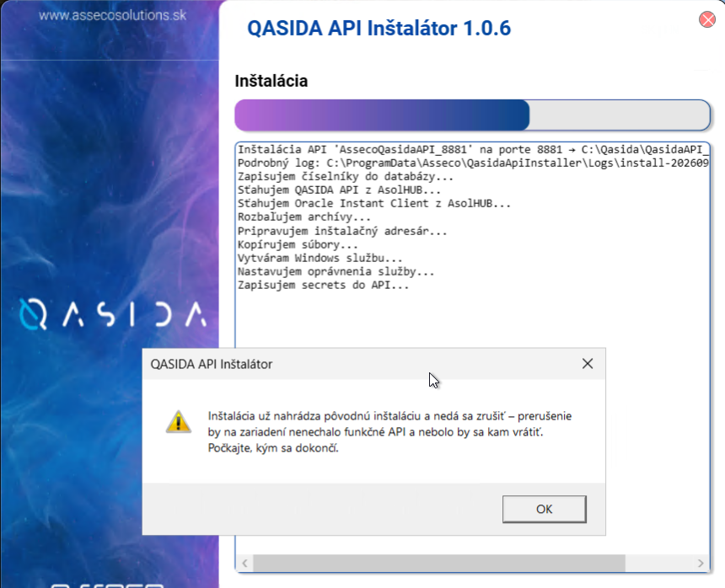Click the 'Vytváram Windows službu...' log line
725x588 pixels.
tap(320, 258)
